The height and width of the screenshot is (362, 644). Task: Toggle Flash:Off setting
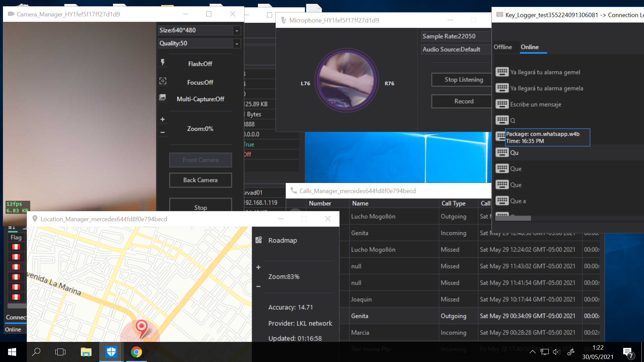pos(200,64)
